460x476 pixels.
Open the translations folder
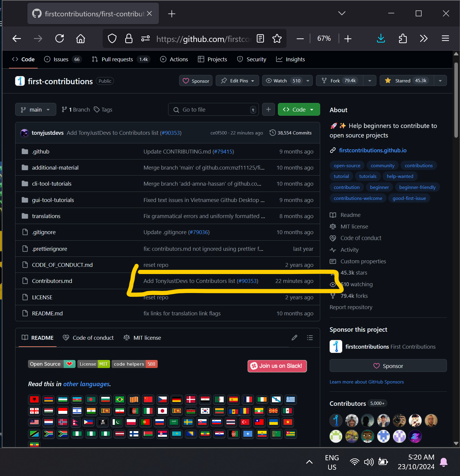(x=46, y=216)
